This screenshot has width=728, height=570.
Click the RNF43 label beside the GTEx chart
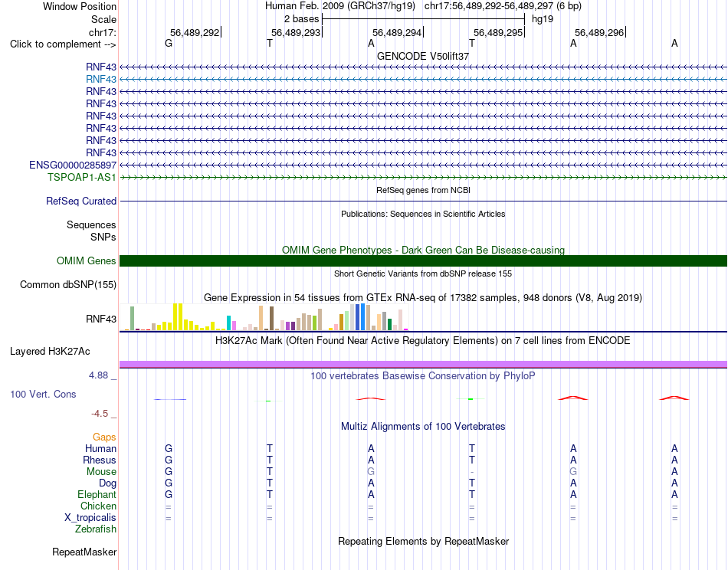click(100, 319)
